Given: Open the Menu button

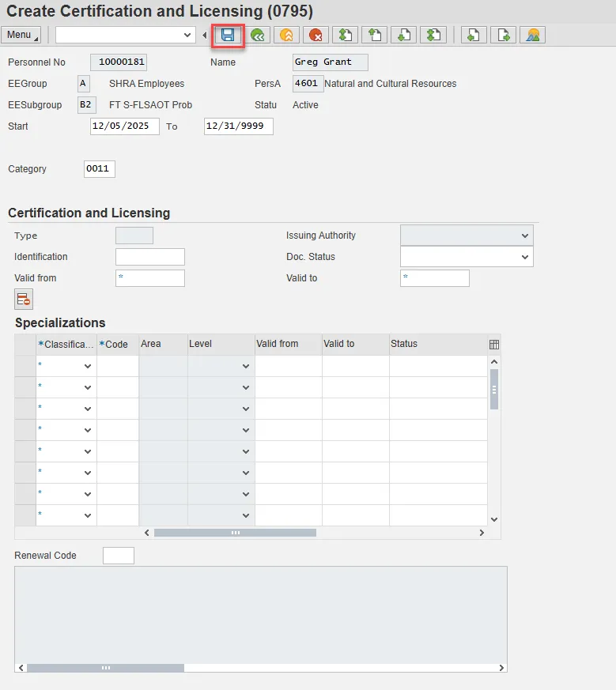Looking at the screenshot, I should coord(21,35).
